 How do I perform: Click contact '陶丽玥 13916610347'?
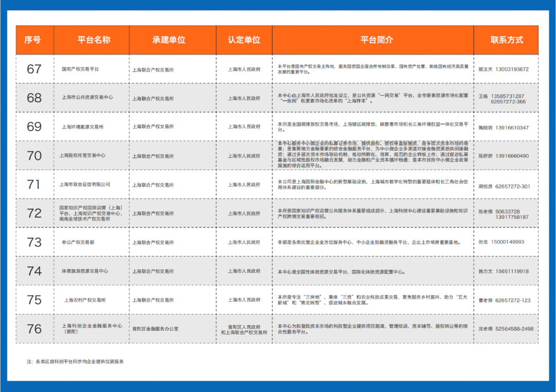[503, 128]
